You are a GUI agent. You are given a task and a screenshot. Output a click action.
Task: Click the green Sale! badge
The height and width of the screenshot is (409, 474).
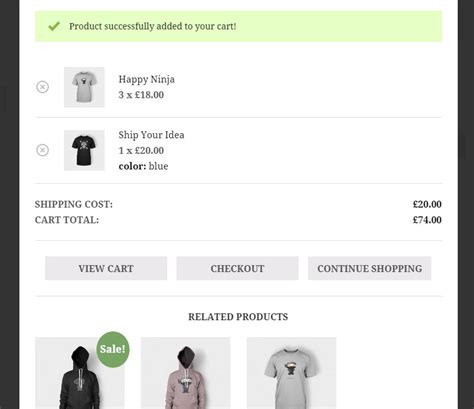coord(113,349)
